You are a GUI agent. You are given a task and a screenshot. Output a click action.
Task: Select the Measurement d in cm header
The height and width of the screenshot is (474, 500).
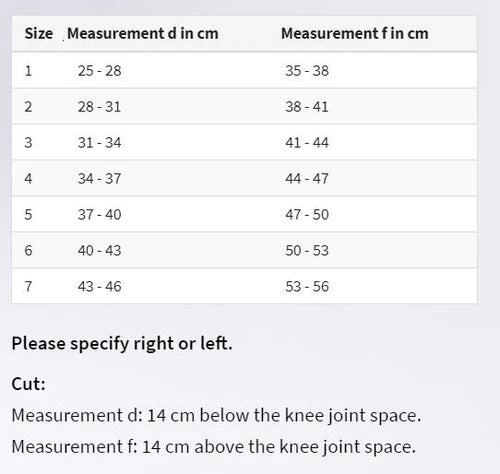[143, 34]
